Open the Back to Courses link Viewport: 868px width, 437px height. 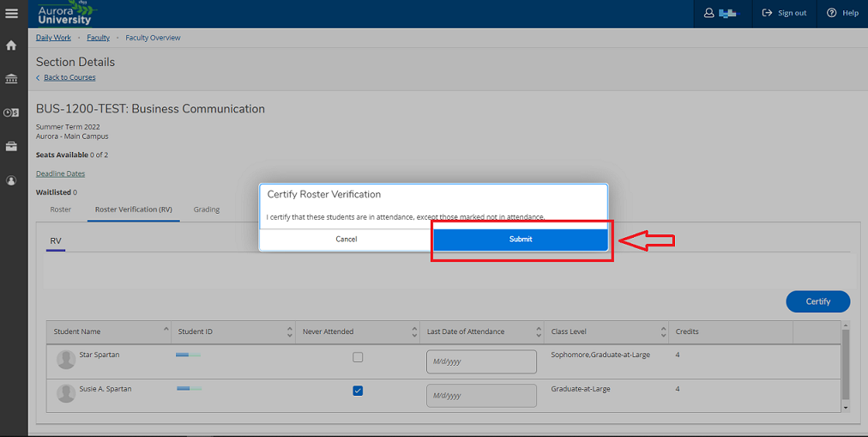click(x=69, y=77)
